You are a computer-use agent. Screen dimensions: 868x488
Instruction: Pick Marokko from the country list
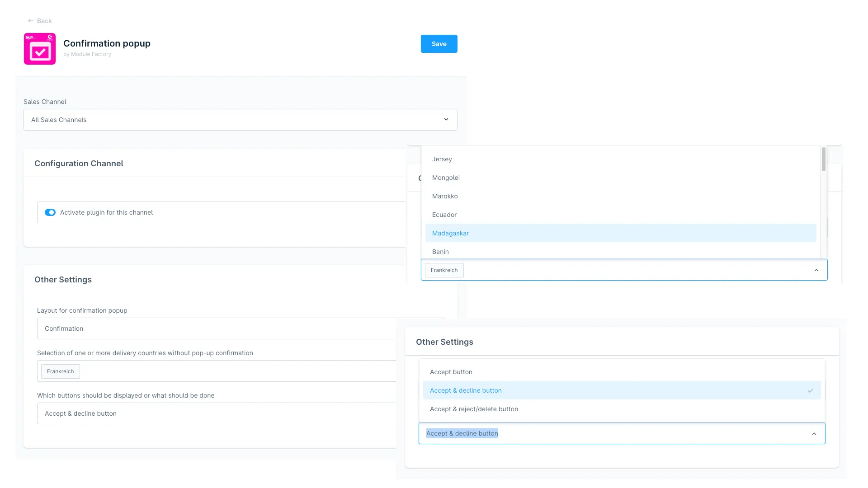445,196
